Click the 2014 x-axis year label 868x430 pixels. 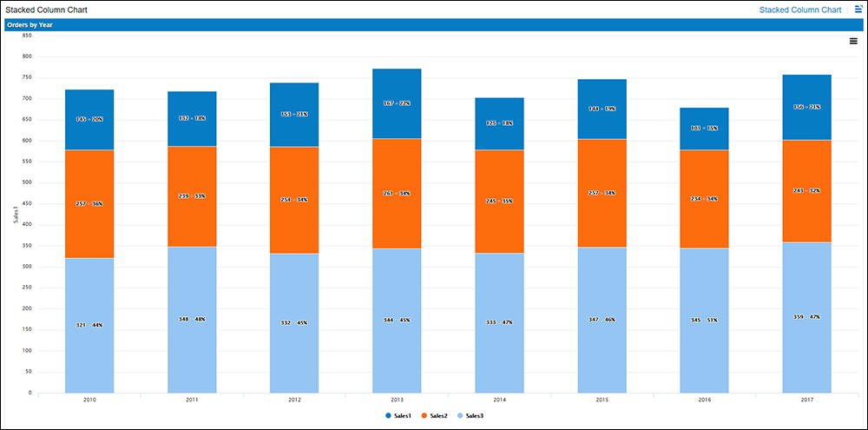point(499,400)
